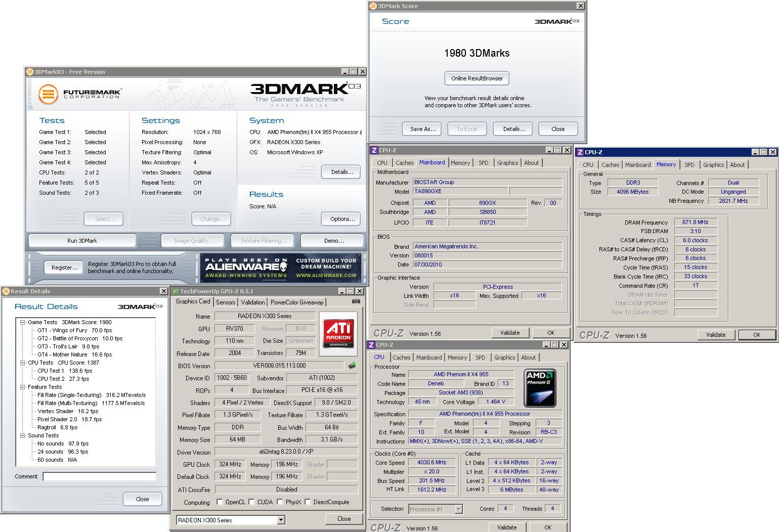
Task: Click the GPU-Z BIOS Version field
Action: pos(280,366)
